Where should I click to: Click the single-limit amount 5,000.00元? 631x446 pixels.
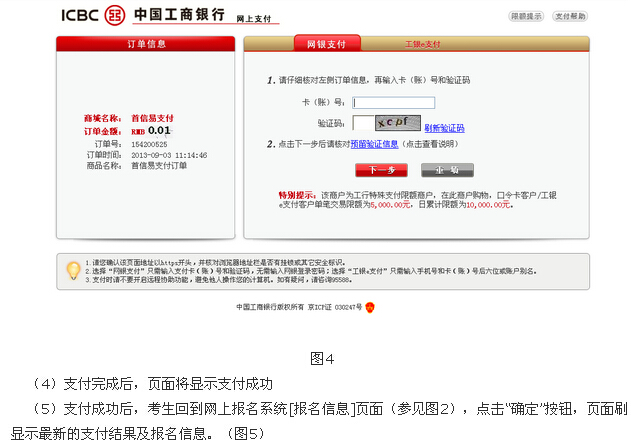[390, 205]
